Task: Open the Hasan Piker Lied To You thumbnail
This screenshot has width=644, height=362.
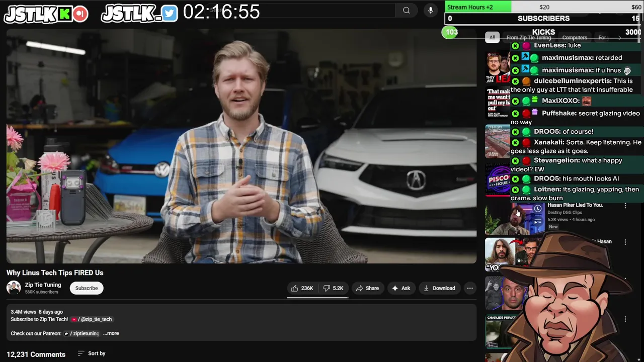Action: (514, 219)
